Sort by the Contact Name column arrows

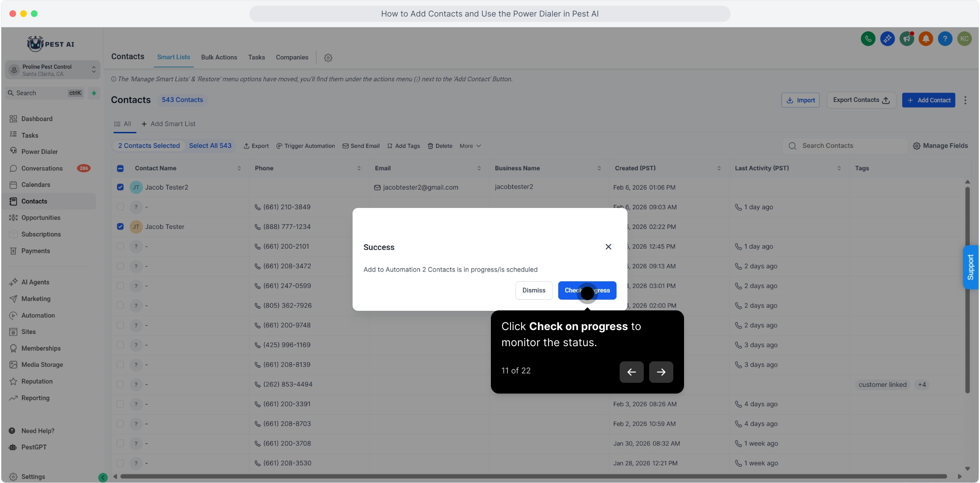[239, 169]
